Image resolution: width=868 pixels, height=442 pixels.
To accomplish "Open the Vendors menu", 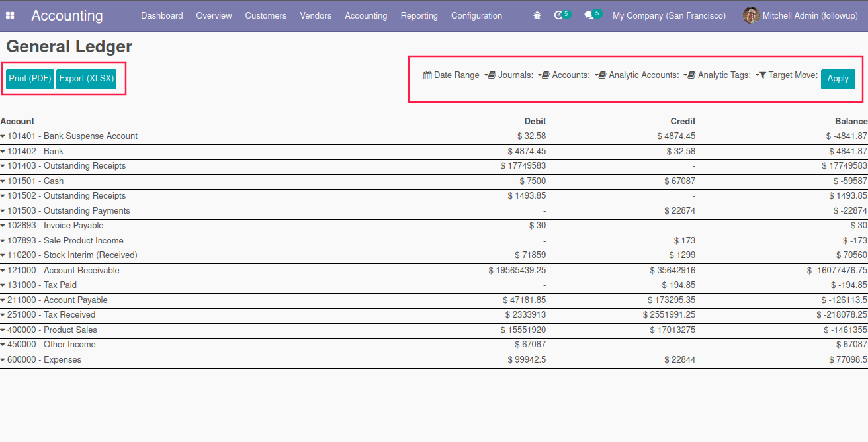I will coord(316,15).
